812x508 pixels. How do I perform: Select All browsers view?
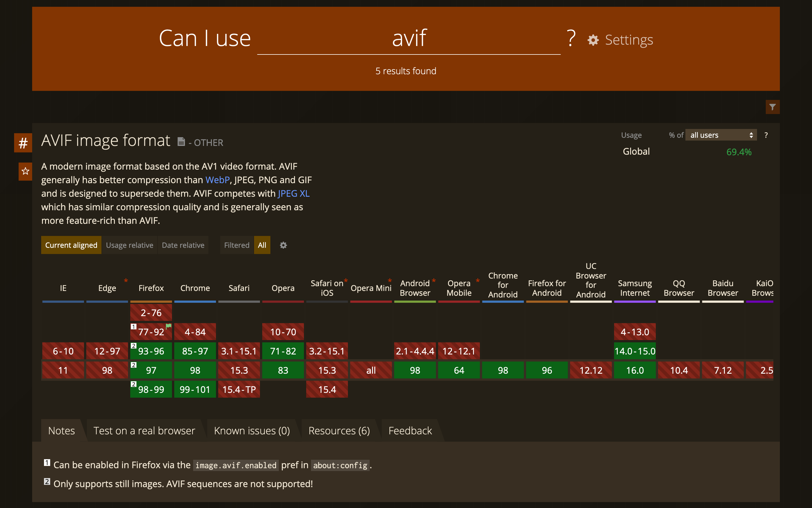coord(262,245)
